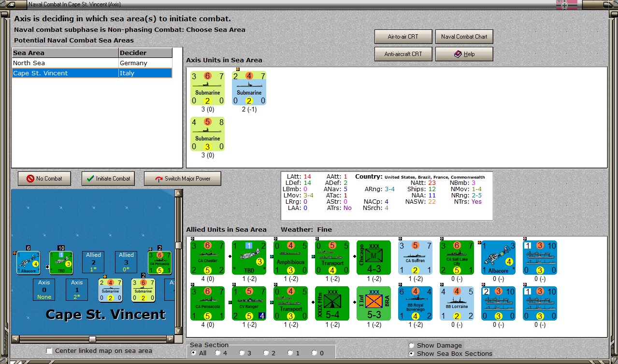Click the No Combat button

pos(44,179)
